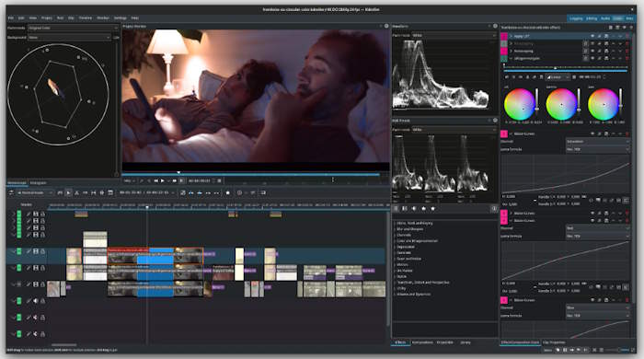
Task: Click the Lift color wheel
Action: (519, 104)
